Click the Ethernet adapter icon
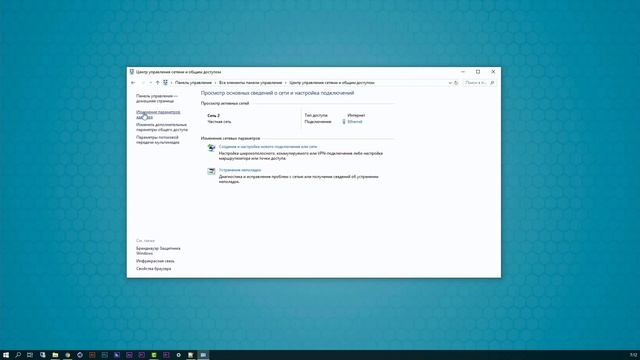 pyautogui.click(x=344, y=122)
